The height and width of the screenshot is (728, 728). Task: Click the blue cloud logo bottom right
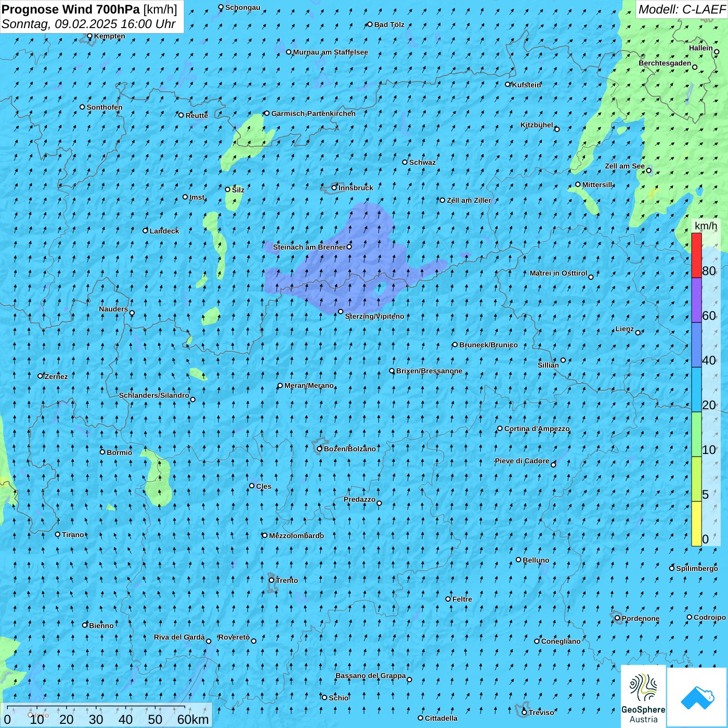click(x=697, y=697)
